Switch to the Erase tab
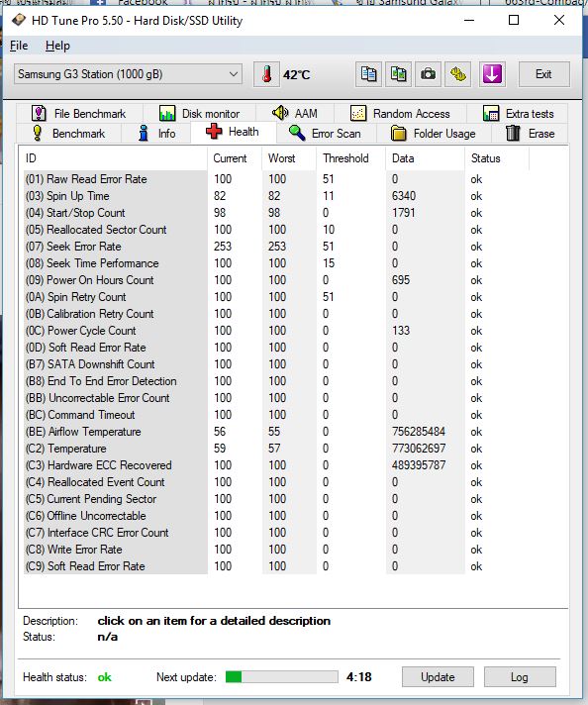The width and height of the screenshot is (588, 705). coord(530,134)
